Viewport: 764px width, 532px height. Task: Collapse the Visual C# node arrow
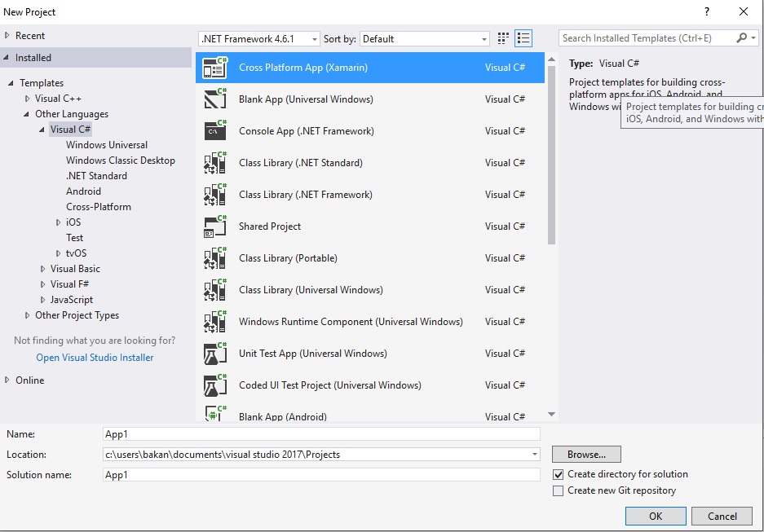coord(42,130)
